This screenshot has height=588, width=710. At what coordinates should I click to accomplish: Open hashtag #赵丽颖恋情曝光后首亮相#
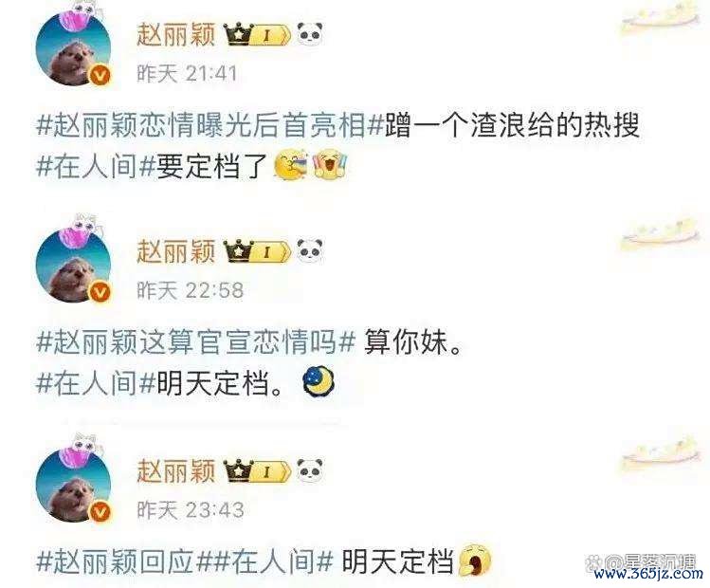pyautogui.click(x=210, y=125)
